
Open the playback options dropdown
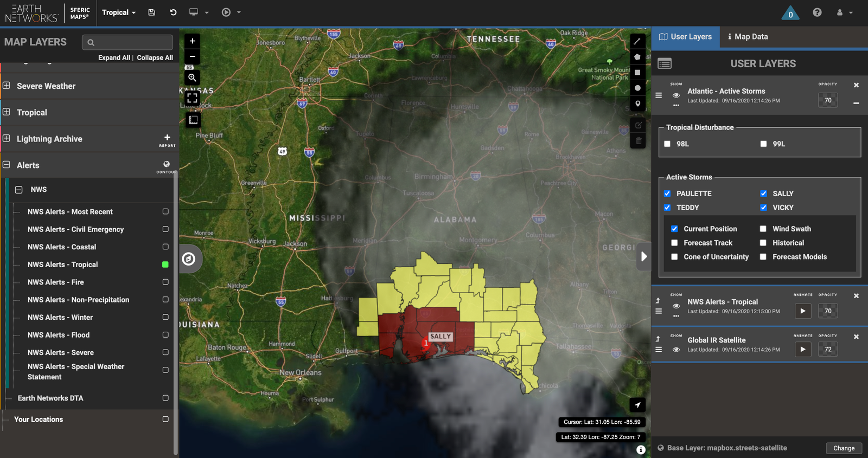point(231,12)
